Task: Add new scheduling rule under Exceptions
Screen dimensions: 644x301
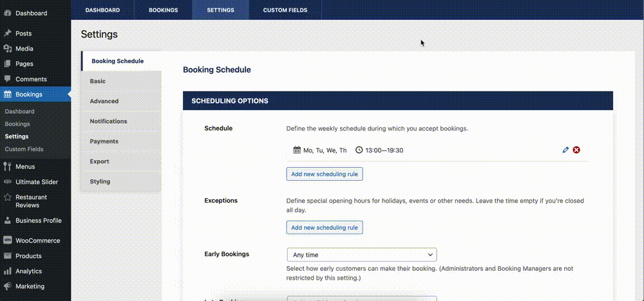Action: 325,227
